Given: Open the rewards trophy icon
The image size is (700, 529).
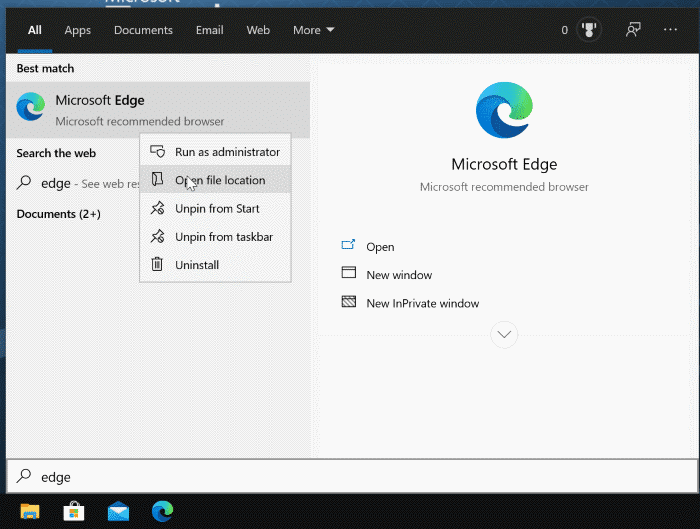Looking at the screenshot, I should pos(589,30).
